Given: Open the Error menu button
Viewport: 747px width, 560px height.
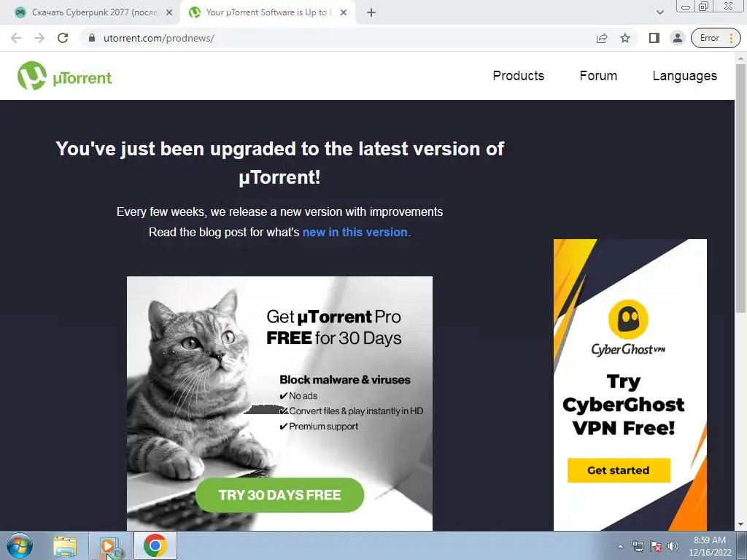Looking at the screenshot, I should pyautogui.click(x=716, y=38).
